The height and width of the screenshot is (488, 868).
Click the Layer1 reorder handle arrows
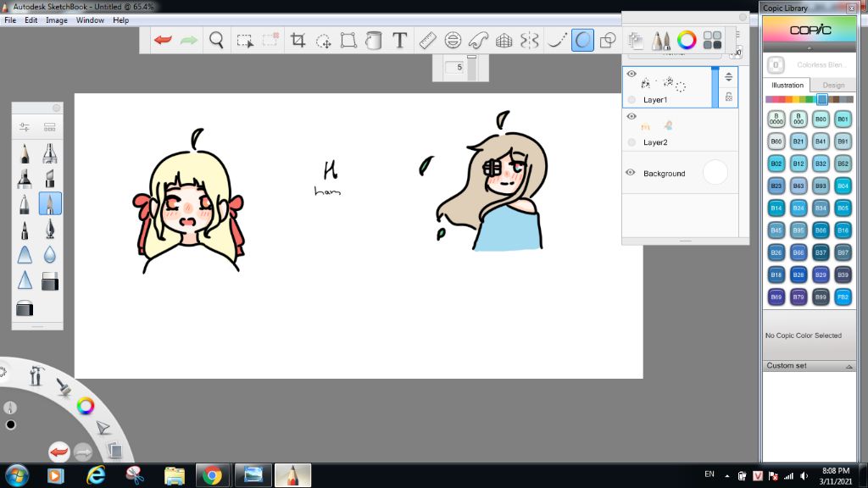point(728,77)
